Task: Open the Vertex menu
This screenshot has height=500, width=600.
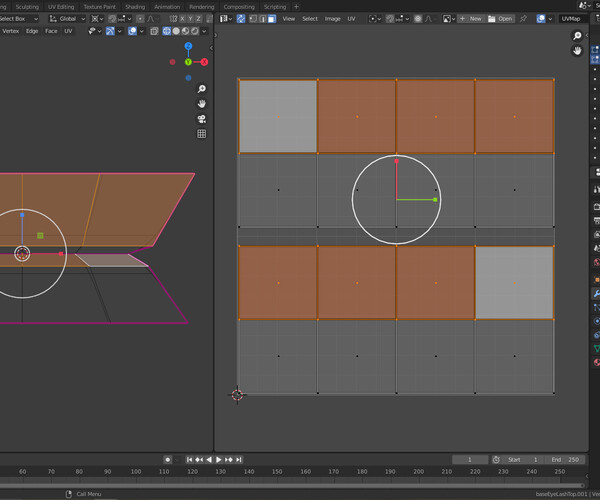Action: 11,31
